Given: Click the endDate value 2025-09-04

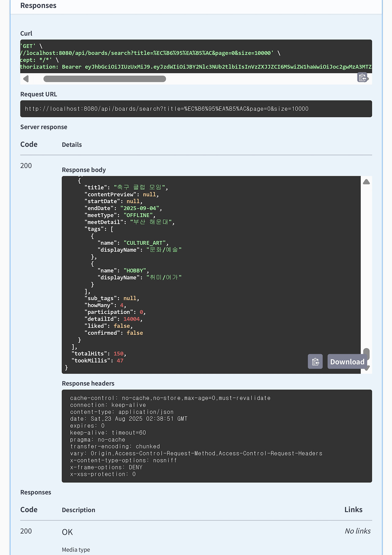Looking at the screenshot, I should click(x=139, y=208).
